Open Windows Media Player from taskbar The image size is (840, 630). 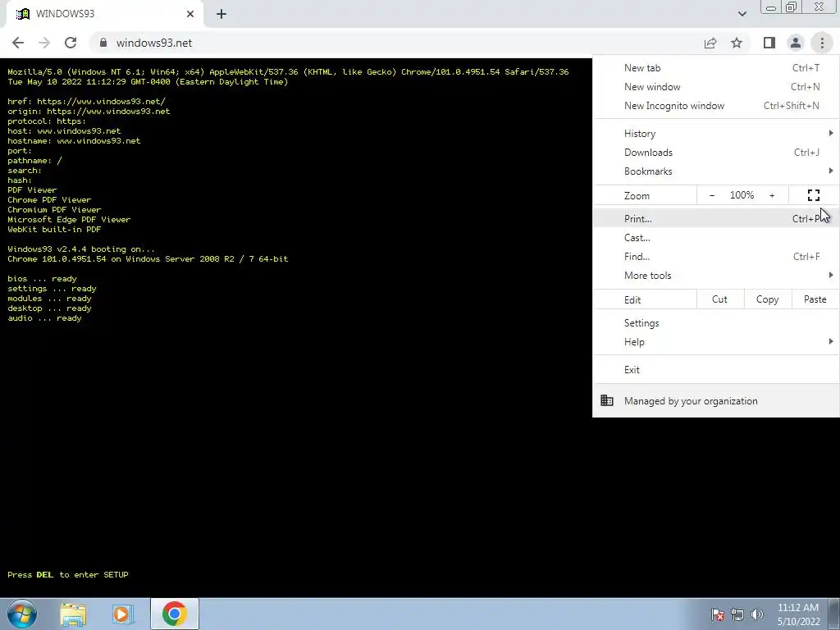click(x=123, y=614)
